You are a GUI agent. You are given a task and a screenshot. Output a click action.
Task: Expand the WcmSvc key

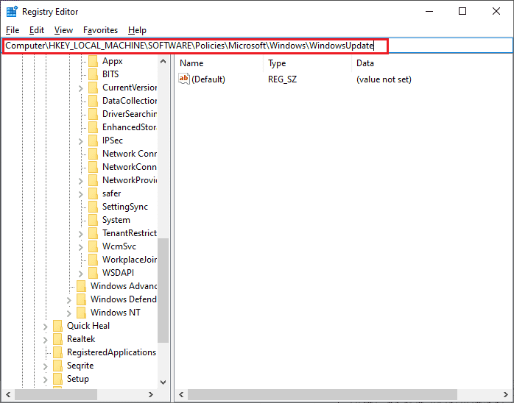[81, 247]
